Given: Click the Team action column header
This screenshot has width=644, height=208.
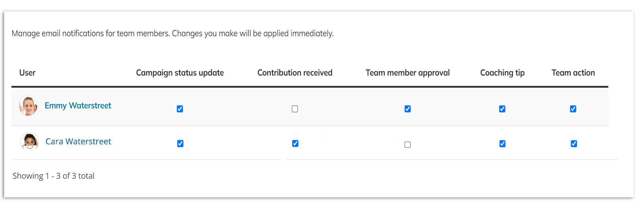Looking at the screenshot, I should (573, 73).
